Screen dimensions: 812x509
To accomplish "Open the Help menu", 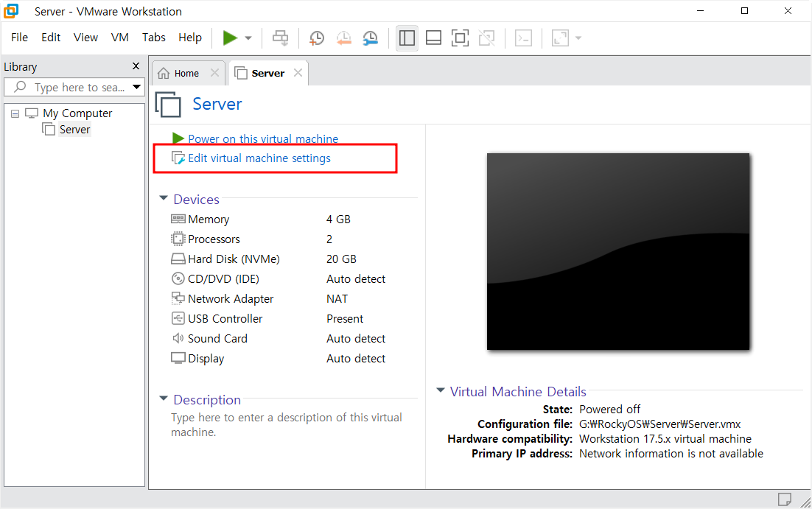I will click(190, 38).
